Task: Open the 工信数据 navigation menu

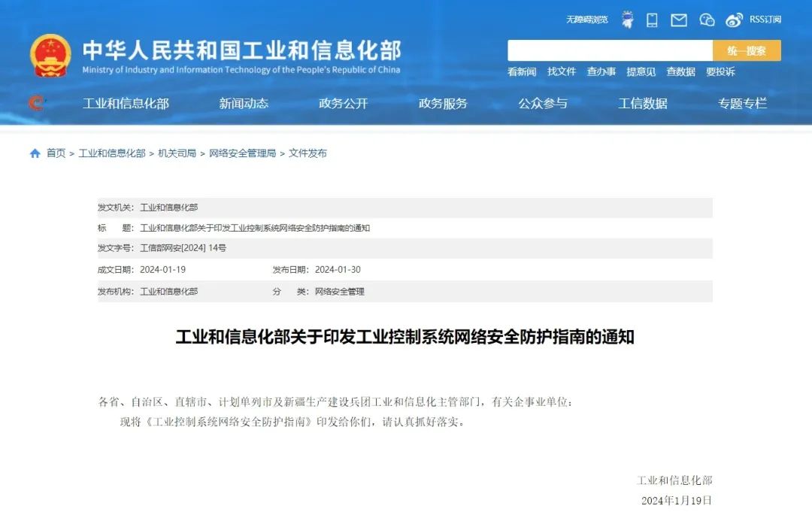Action: (x=643, y=104)
